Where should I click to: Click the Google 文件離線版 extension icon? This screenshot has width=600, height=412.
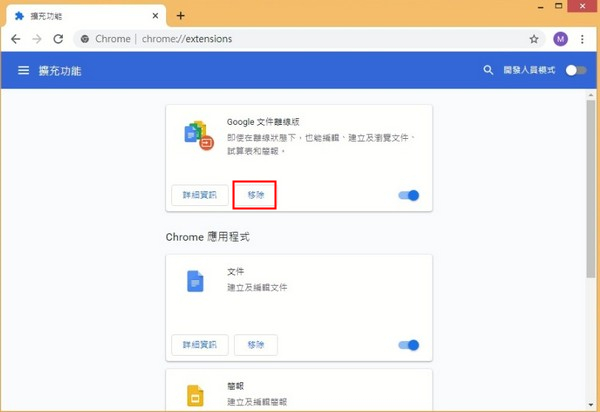point(199,135)
